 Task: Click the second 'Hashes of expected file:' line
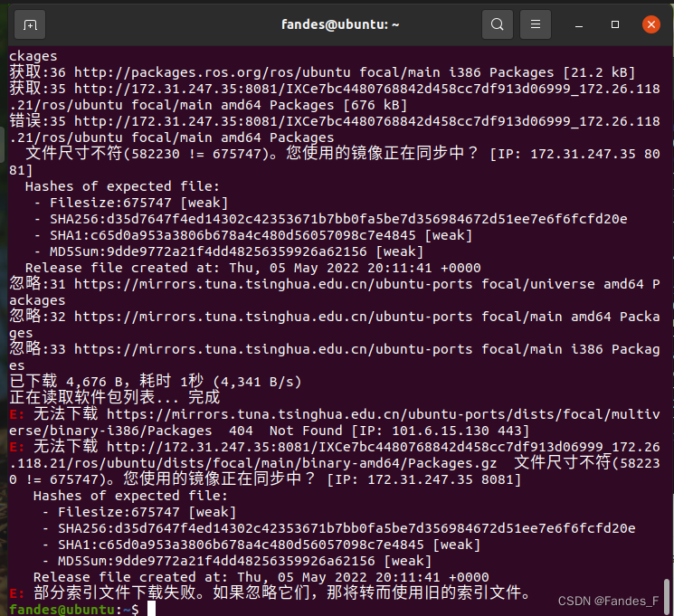130,496
